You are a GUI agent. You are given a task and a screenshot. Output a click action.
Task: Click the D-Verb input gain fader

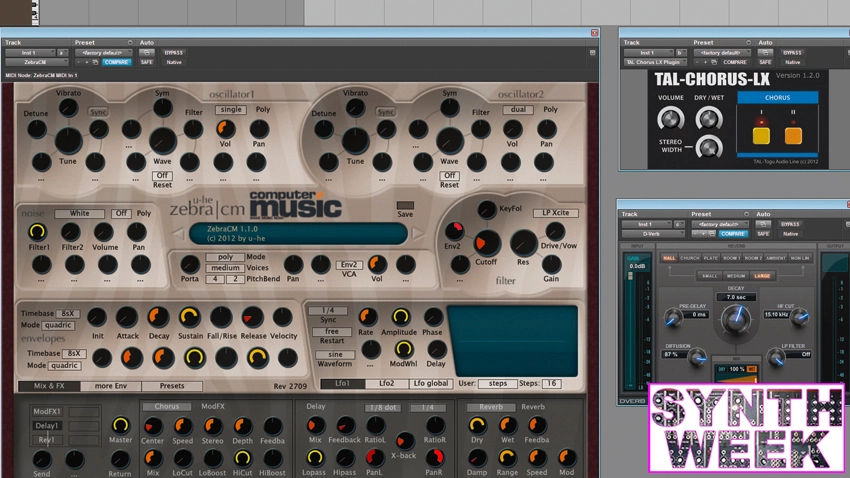pyautogui.click(x=630, y=276)
